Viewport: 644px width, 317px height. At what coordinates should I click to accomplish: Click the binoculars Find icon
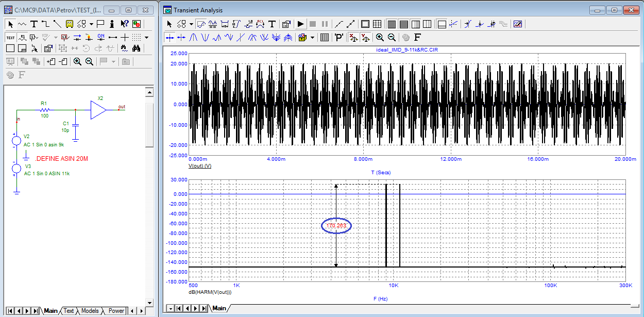(x=137, y=48)
